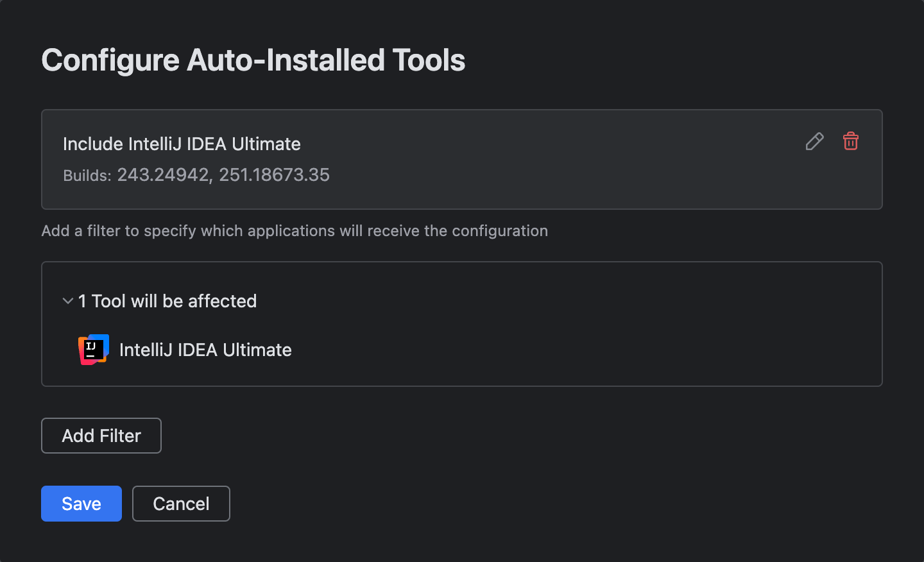Click the 'Configure Auto-Installed Tools' heading
This screenshot has width=924, height=562.
tap(253, 60)
